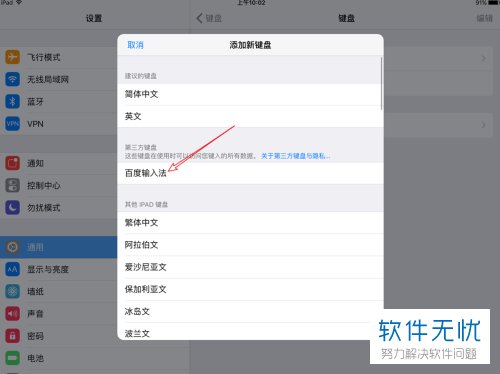The image size is (500, 374).
Task: Open 无线局域网 settings row
Action: (59, 79)
